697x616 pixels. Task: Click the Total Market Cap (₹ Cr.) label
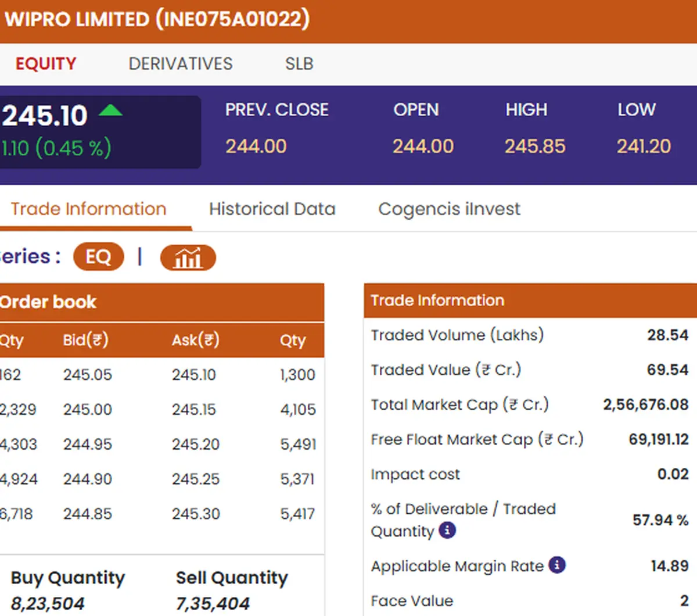tap(460, 405)
